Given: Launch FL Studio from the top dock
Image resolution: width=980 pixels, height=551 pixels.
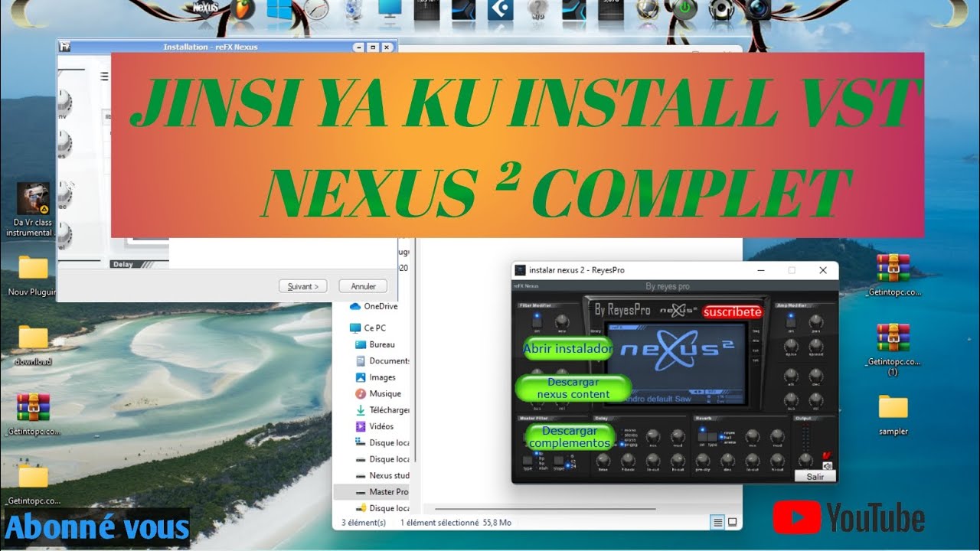Looking at the screenshot, I should coord(243,10).
